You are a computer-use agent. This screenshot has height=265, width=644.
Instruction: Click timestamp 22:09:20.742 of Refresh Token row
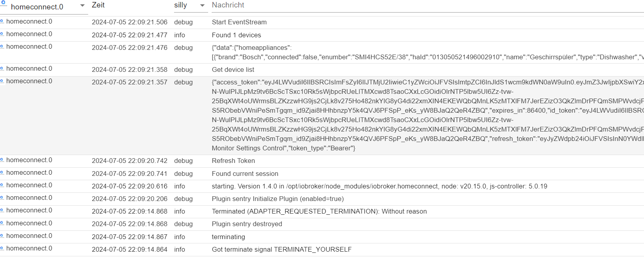[x=129, y=161]
